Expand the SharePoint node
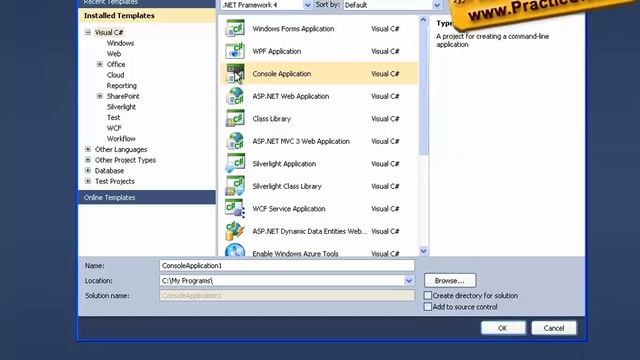 click(100, 96)
